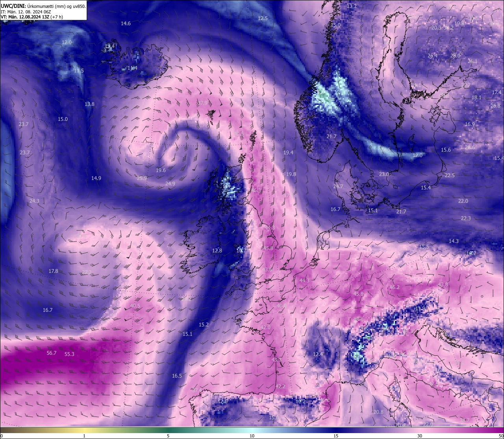This screenshot has height=439, width=504.
Task: Click the 30 tick on the color scale
Action: [x=420, y=436]
